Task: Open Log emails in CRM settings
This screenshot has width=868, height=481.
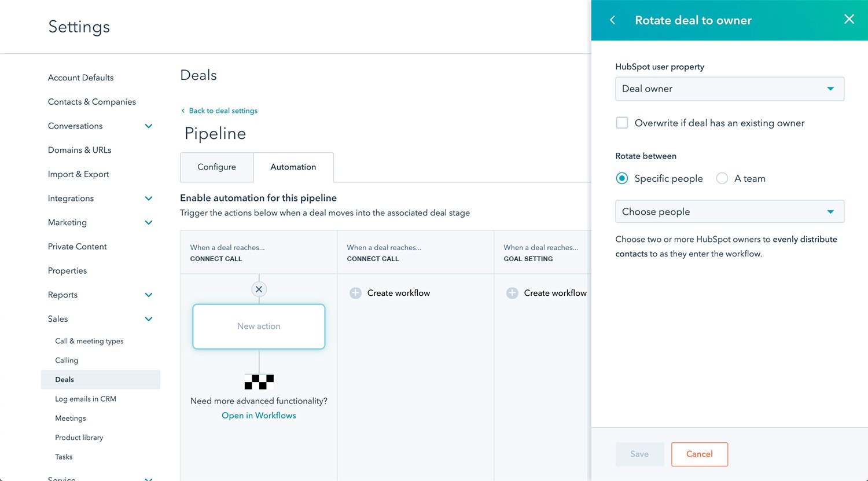Action: pyautogui.click(x=86, y=399)
